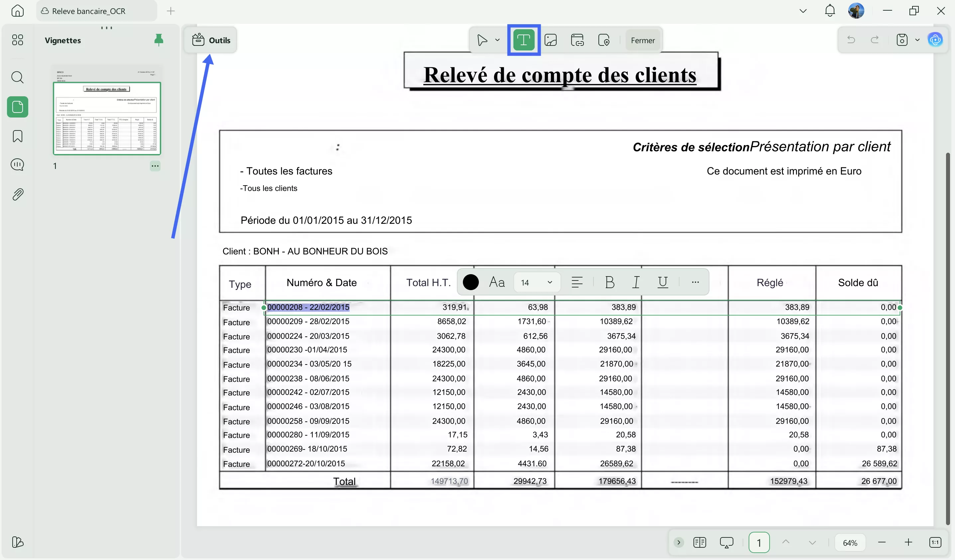This screenshot has width=955, height=560.
Task: Open the selection tool dropdown arrow
Action: pos(497,40)
